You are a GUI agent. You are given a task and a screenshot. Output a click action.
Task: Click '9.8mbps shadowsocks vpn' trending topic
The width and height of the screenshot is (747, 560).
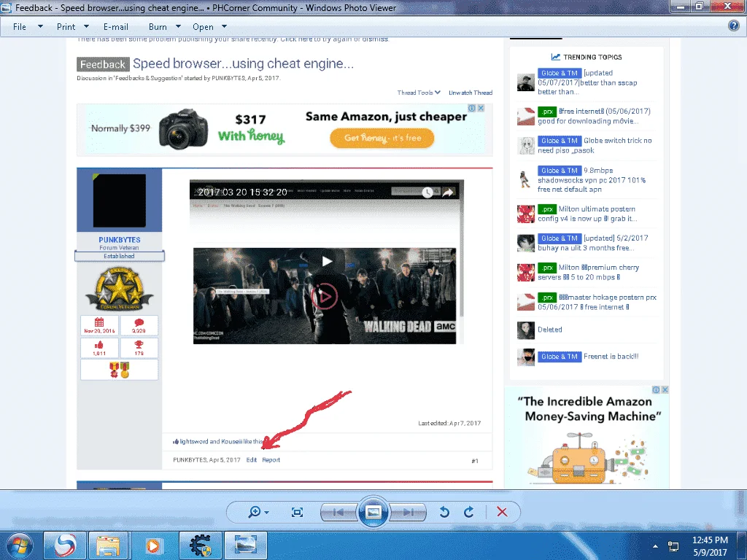point(592,179)
